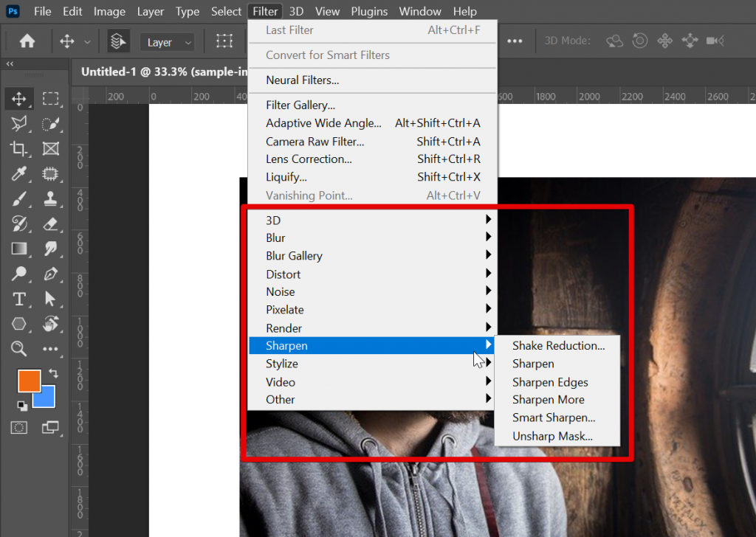Expand the Blur filter submenu

click(x=275, y=238)
